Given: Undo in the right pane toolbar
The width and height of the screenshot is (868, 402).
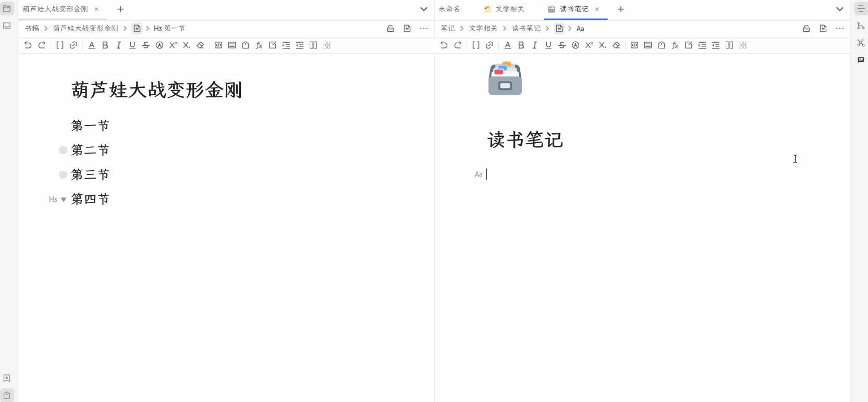Looking at the screenshot, I should click(x=444, y=45).
